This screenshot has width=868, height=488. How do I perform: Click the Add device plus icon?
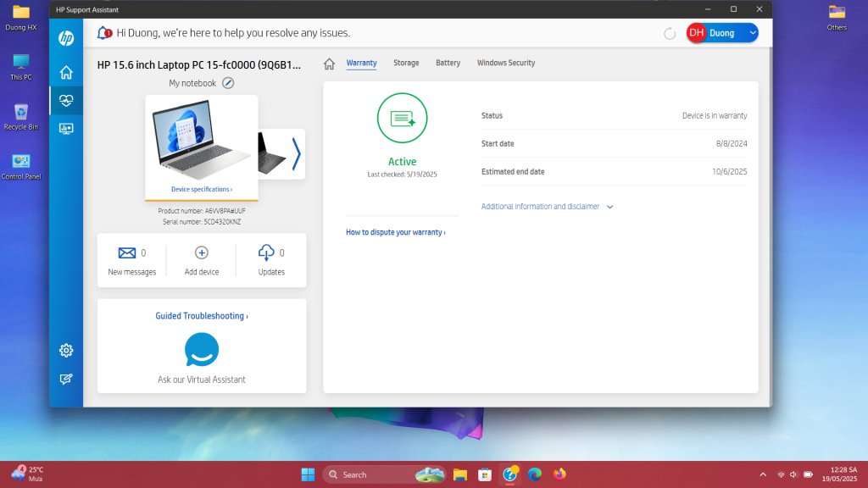click(202, 252)
